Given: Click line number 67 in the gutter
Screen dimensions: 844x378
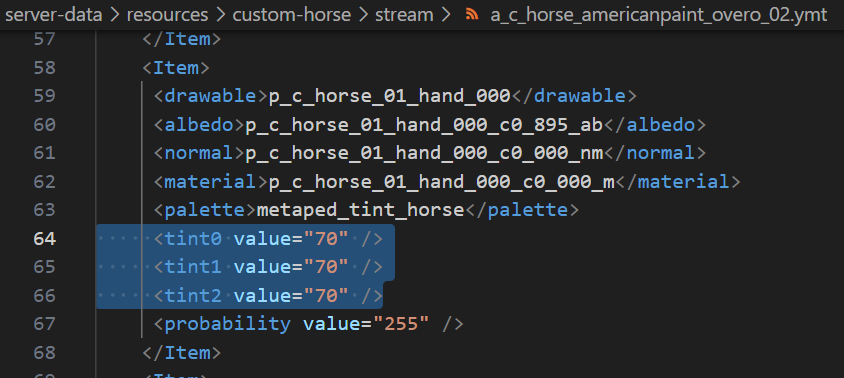Looking at the screenshot, I should click(44, 324).
